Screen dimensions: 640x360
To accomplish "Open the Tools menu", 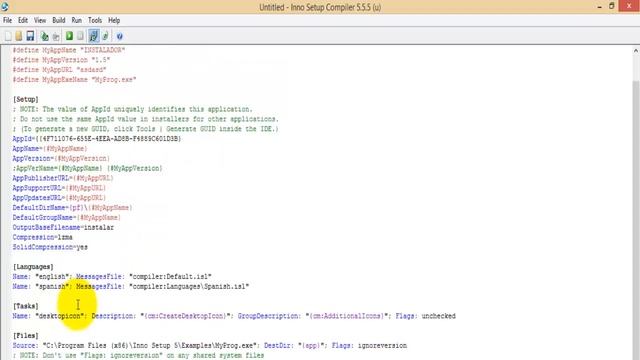I will [95, 20].
